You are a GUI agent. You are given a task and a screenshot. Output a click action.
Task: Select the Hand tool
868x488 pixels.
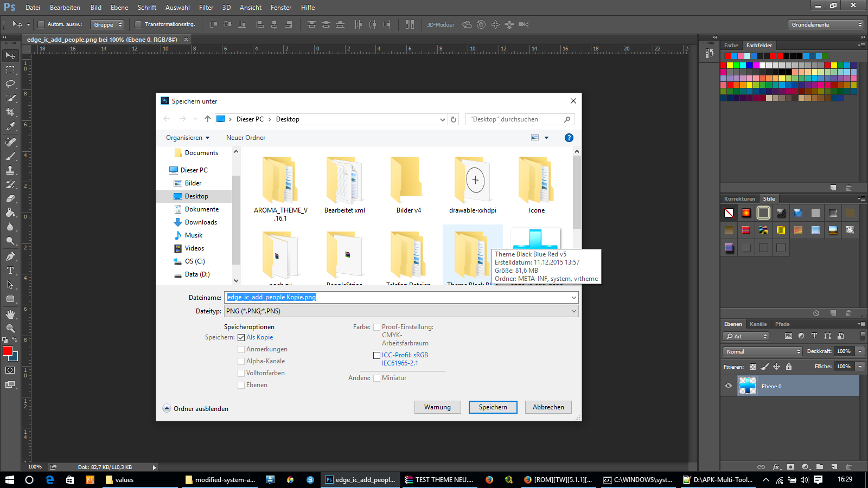[10, 314]
